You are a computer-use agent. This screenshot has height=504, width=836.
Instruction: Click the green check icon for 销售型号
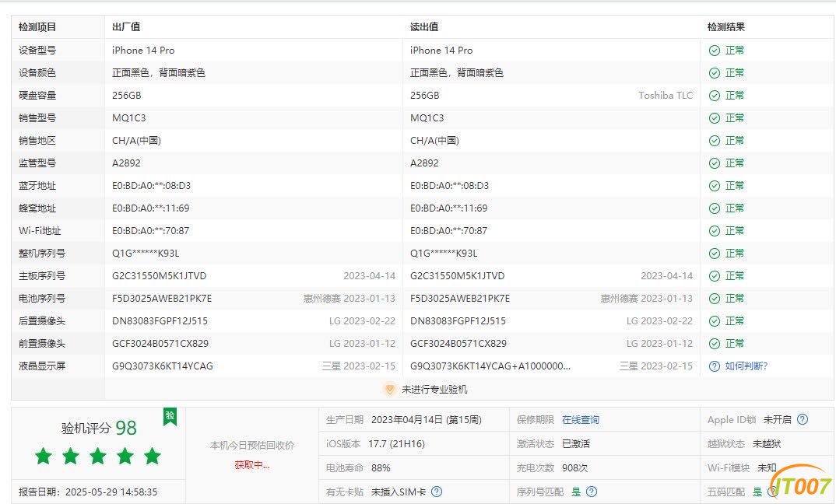[715, 117]
